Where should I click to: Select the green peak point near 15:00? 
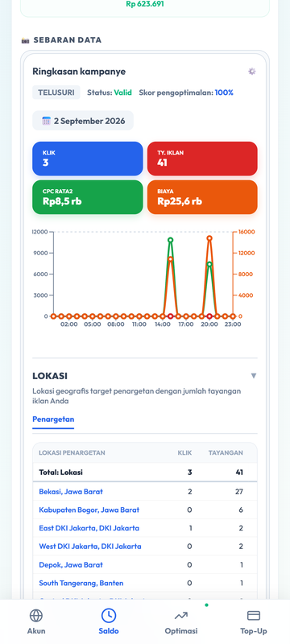coord(171,240)
